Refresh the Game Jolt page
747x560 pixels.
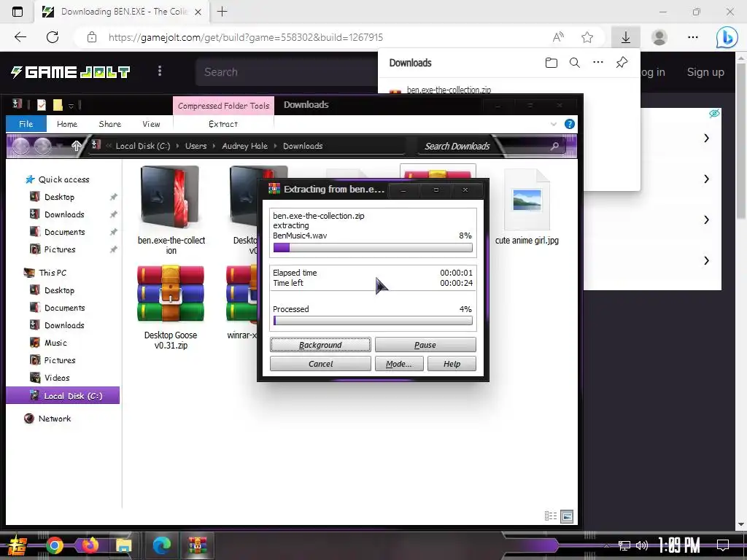click(x=53, y=37)
